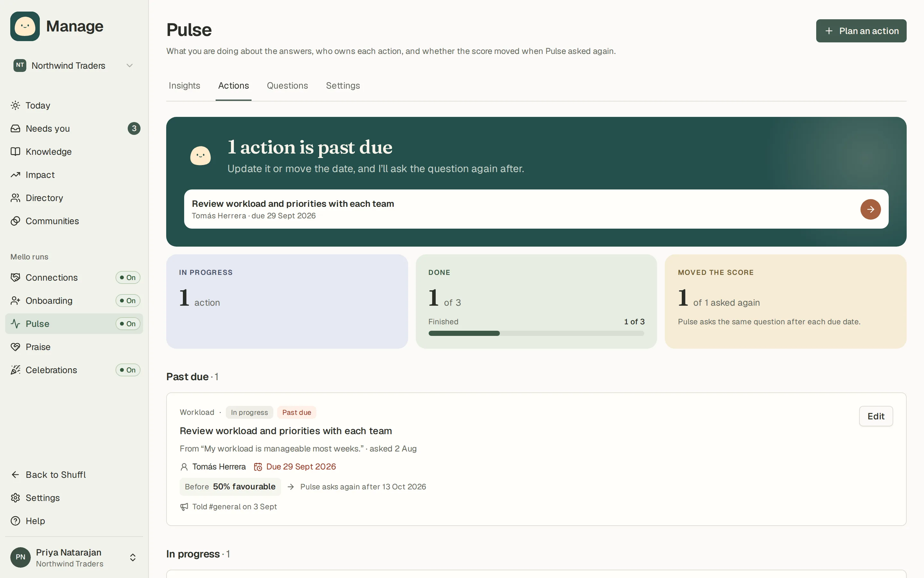
Task: Click Edit on the workload action
Action: coord(876,416)
